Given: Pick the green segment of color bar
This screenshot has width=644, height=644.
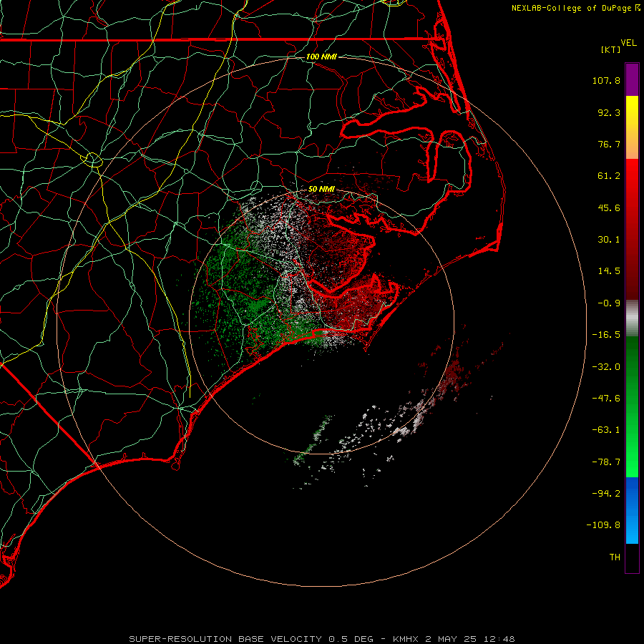Looking at the screenshot, I should click(632, 406).
